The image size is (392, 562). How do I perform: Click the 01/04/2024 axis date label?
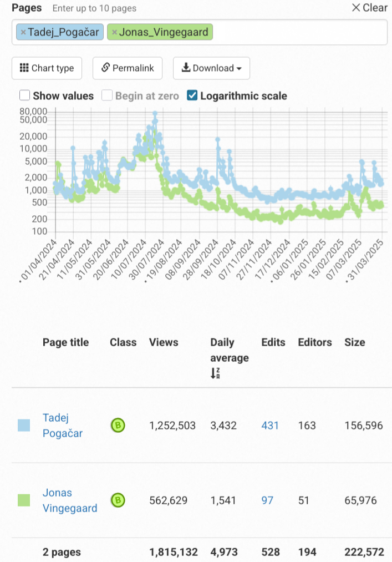pos(39,260)
